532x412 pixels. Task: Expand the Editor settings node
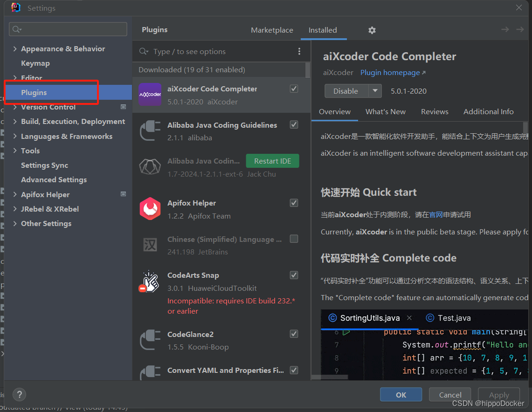[x=15, y=78]
